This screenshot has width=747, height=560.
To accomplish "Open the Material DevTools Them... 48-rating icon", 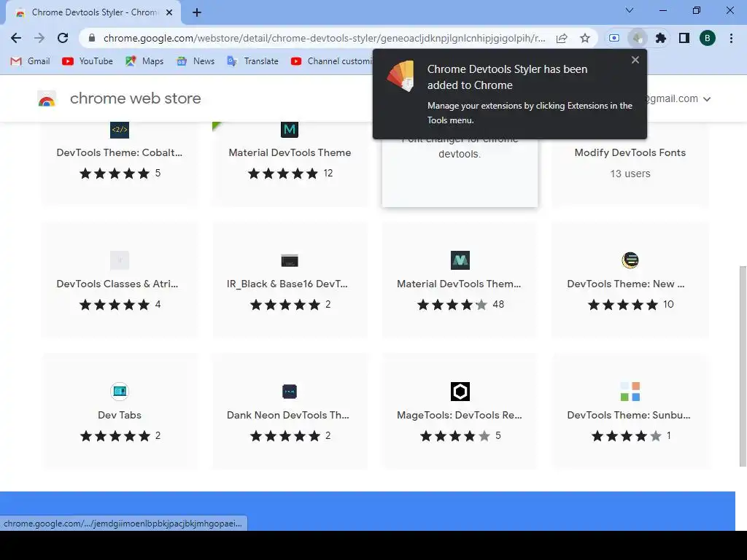I will 460,260.
